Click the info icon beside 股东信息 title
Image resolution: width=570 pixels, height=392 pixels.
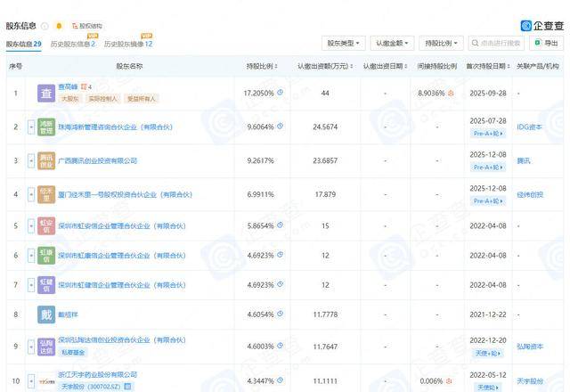pos(45,26)
